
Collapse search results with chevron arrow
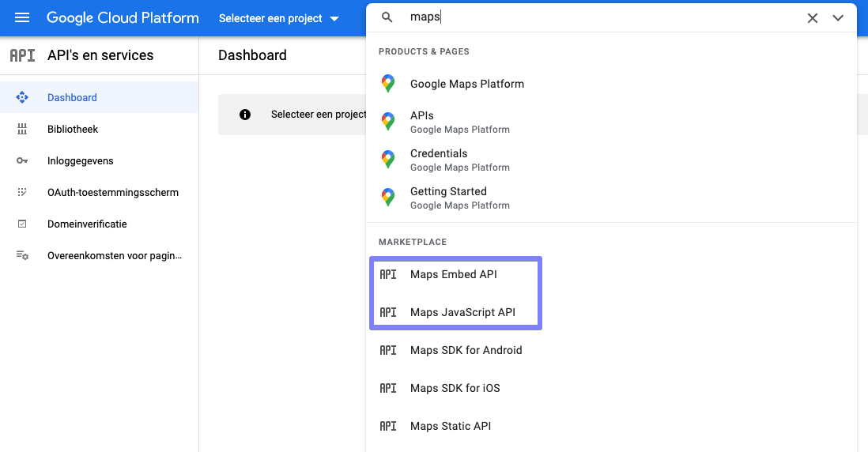tap(838, 18)
